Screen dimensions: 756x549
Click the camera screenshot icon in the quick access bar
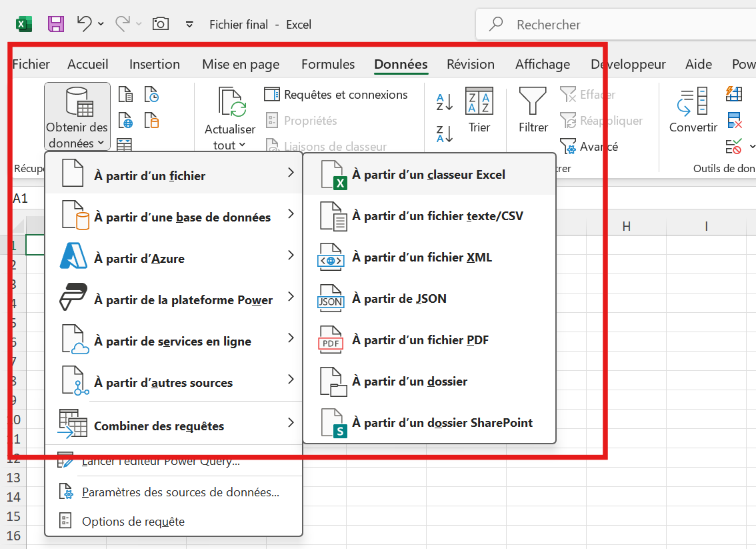pos(161,23)
